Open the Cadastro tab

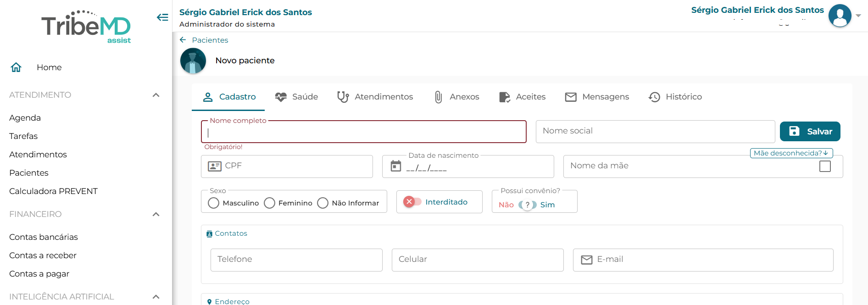[228, 97]
